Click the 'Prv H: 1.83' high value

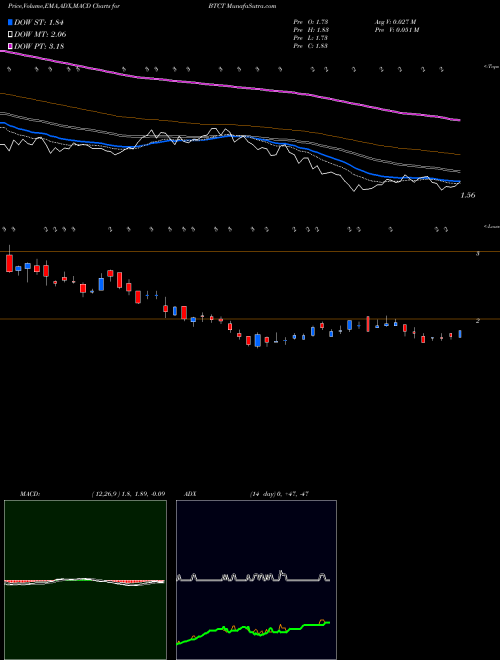click(x=311, y=30)
